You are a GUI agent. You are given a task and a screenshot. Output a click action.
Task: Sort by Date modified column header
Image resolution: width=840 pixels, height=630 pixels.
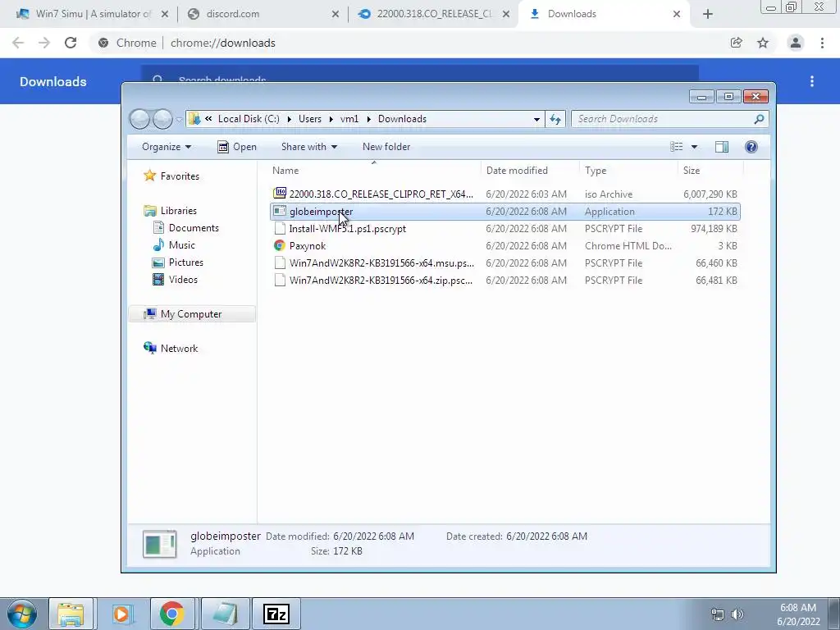[517, 171]
